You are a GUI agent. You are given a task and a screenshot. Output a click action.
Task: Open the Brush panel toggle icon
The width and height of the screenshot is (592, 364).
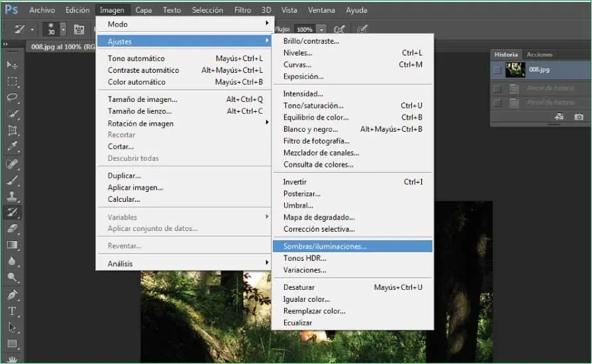[x=79, y=29]
